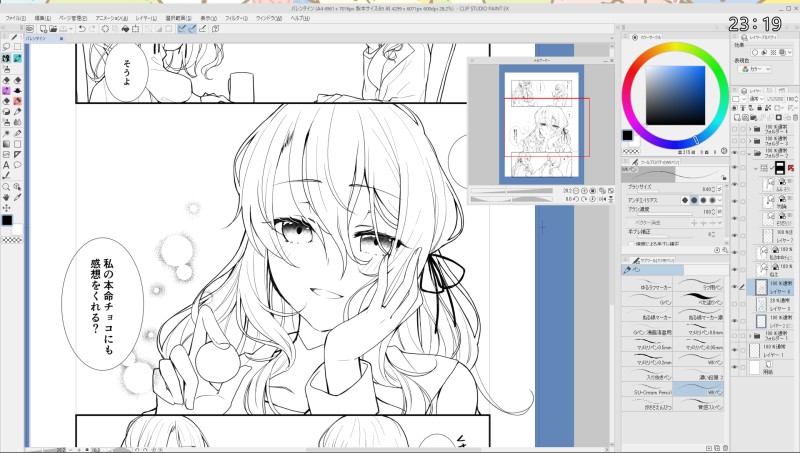
Task: Choose the 濃い鉛筆 2 sub tool
Action: 698,376
